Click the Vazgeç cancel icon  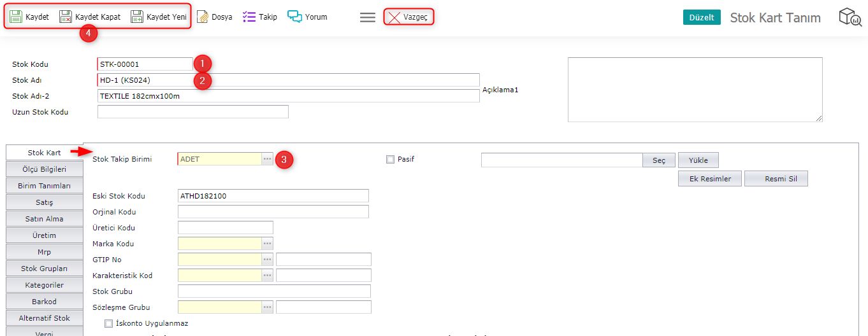pyautogui.click(x=394, y=17)
